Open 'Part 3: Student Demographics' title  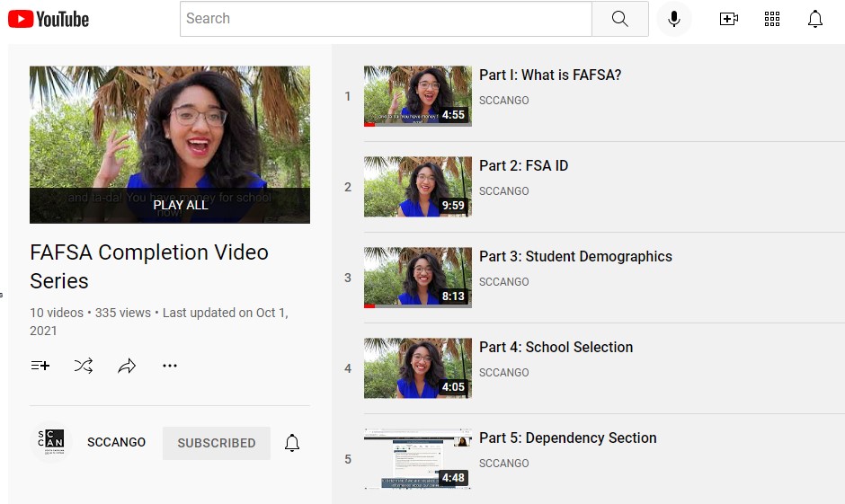click(575, 256)
